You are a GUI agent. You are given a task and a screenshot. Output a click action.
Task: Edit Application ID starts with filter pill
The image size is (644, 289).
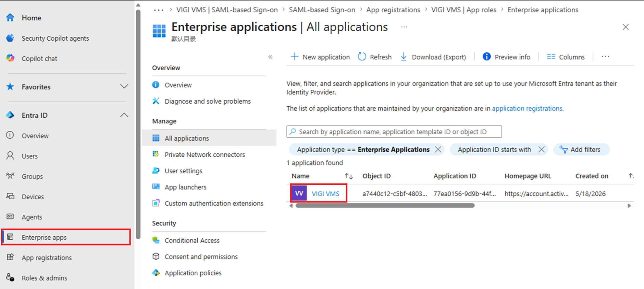494,150
